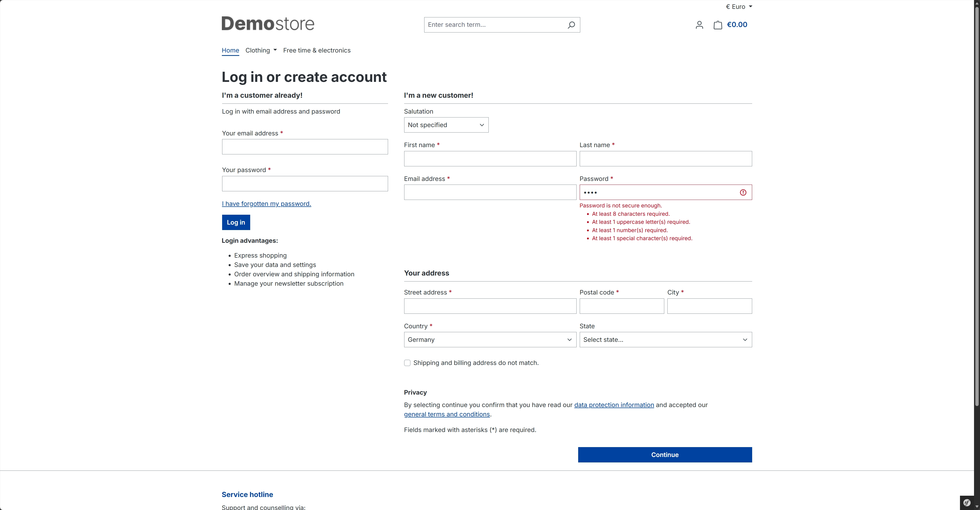Viewport: 980px width, 510px height.
Task: Open general terms and conditions link
Action: (x=447, y=414)
